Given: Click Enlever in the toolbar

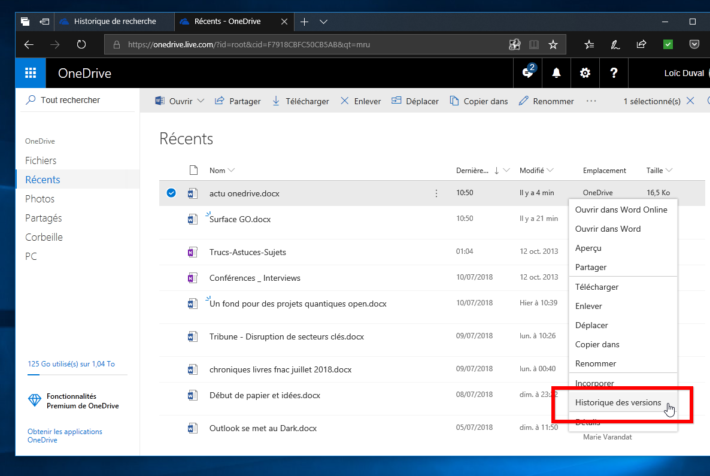Looking at the screenshot, I should pyautogui.click(x=361, y=101).
